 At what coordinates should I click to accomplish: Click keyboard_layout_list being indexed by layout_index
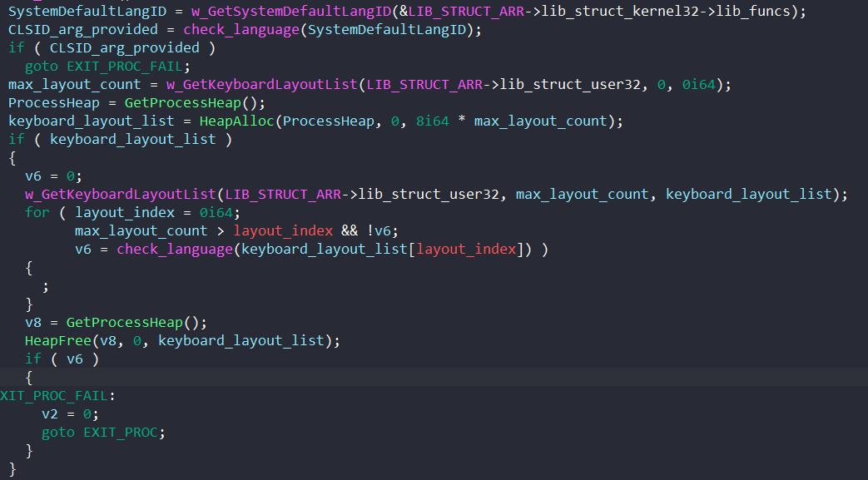tap(325, 249)
